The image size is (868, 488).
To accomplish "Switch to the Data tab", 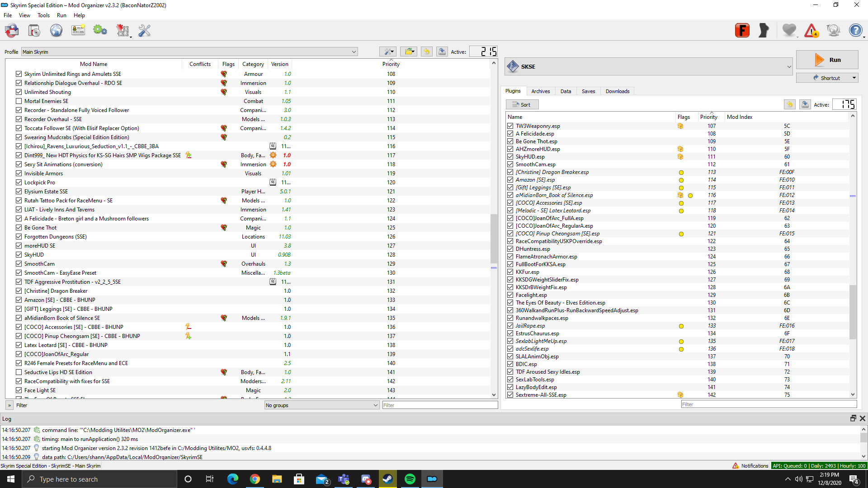I will tap(566, 91).
